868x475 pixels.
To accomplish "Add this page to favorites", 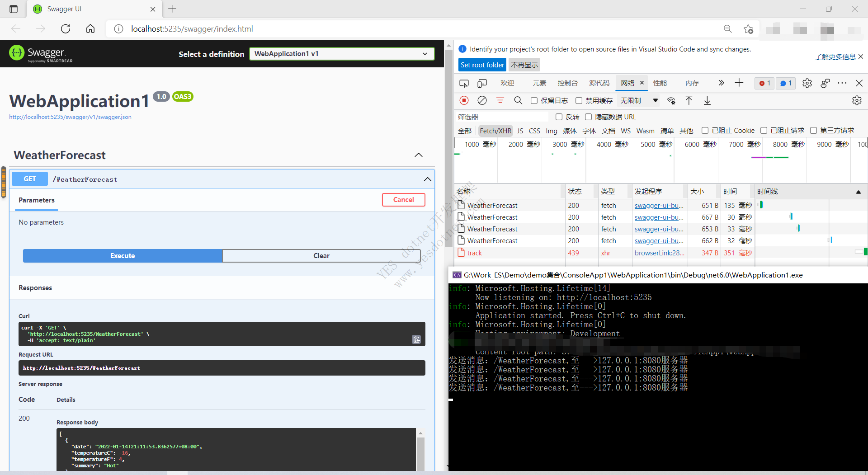I will click(x=748, y=29).
